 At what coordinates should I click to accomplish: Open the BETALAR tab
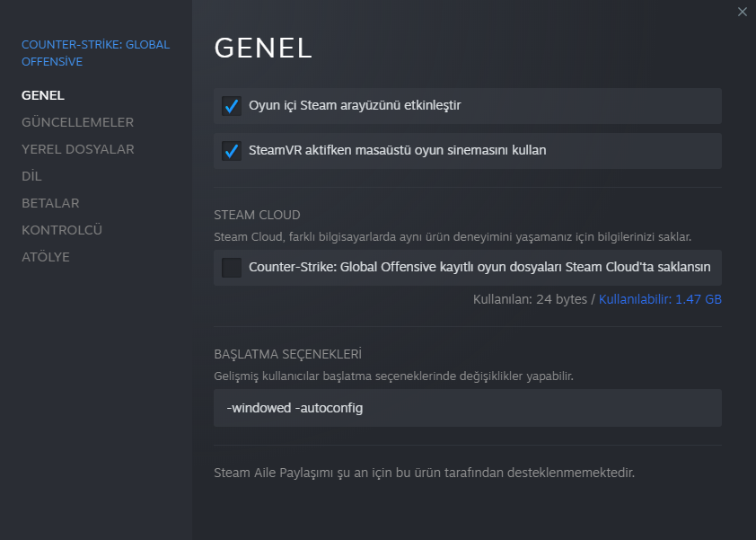tap(50, 203)
